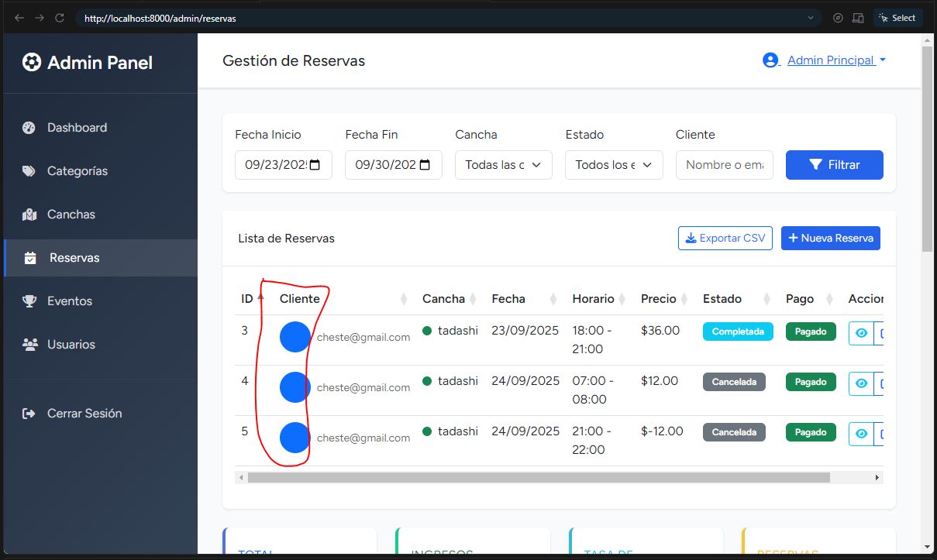Open Dashboard from the sidebar
Screen dimensions: 937x560
100,128
